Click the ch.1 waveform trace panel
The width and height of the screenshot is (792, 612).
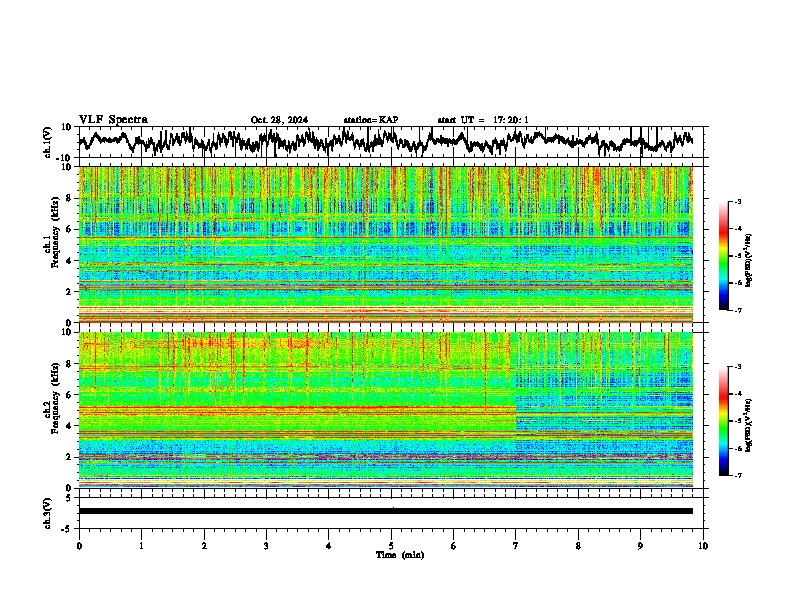[393, 142]
